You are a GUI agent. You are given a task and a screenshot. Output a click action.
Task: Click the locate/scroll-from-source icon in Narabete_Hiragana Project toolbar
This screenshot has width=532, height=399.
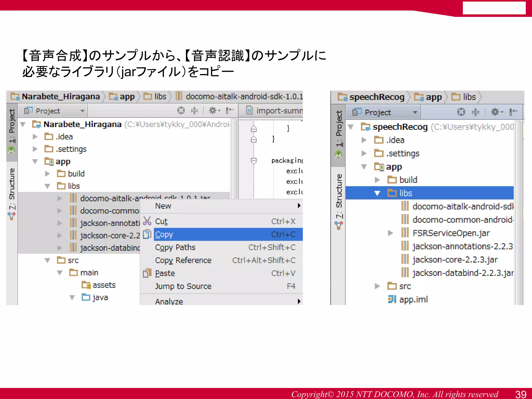(x=181, y=111)
